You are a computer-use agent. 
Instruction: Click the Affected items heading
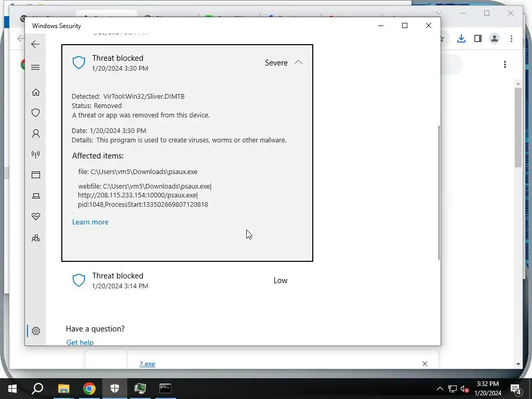click(x=98, y=156)
